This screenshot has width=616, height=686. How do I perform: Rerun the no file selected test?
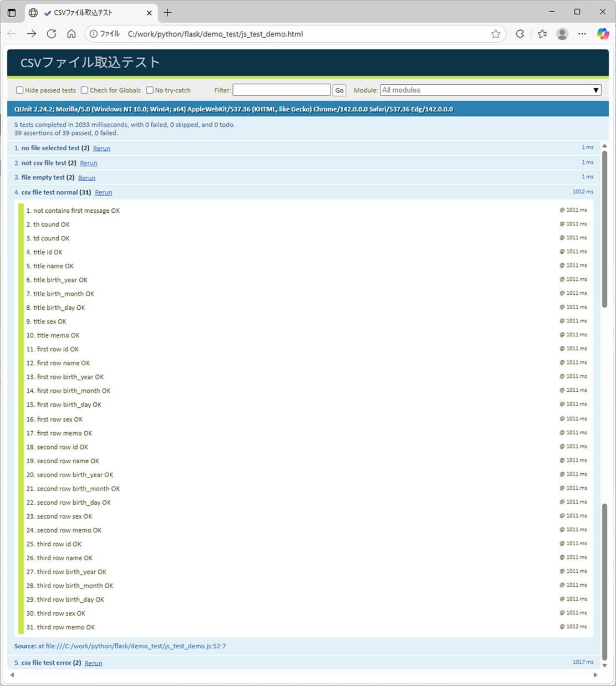(101, 149)
